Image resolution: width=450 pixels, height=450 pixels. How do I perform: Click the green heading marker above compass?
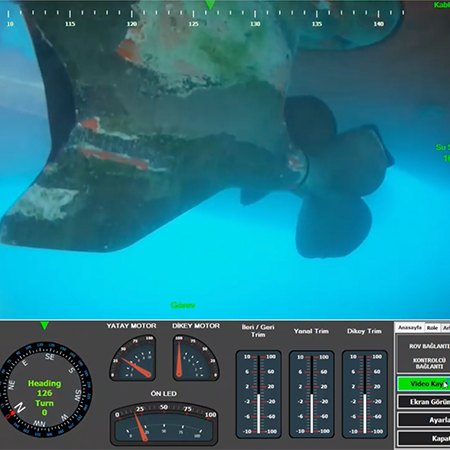[x=44, y=326]
